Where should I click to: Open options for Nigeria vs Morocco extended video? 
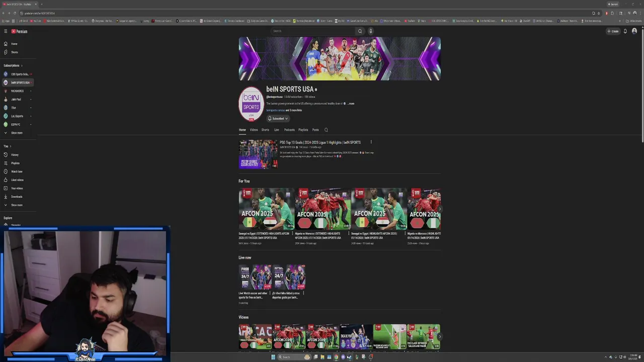[x=348, y=233]
